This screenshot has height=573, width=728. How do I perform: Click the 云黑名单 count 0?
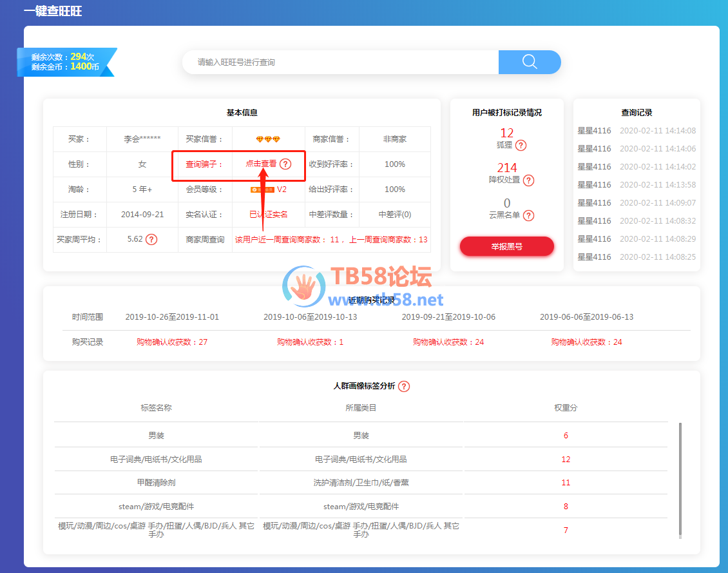pyautogui.click(x=506, y=203)
